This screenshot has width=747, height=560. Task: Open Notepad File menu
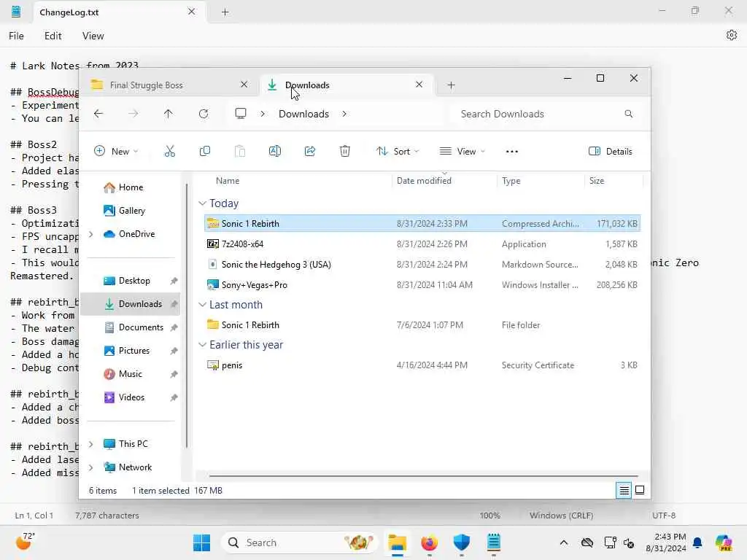[x=16, y=36]
